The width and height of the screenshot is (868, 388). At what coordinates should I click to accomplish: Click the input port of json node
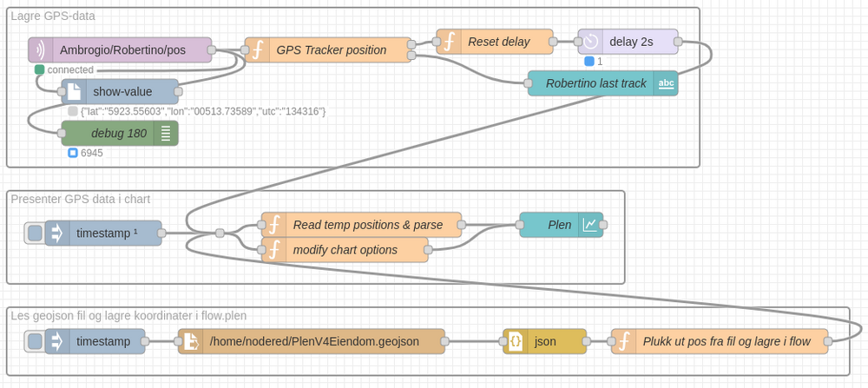[503, 341]
